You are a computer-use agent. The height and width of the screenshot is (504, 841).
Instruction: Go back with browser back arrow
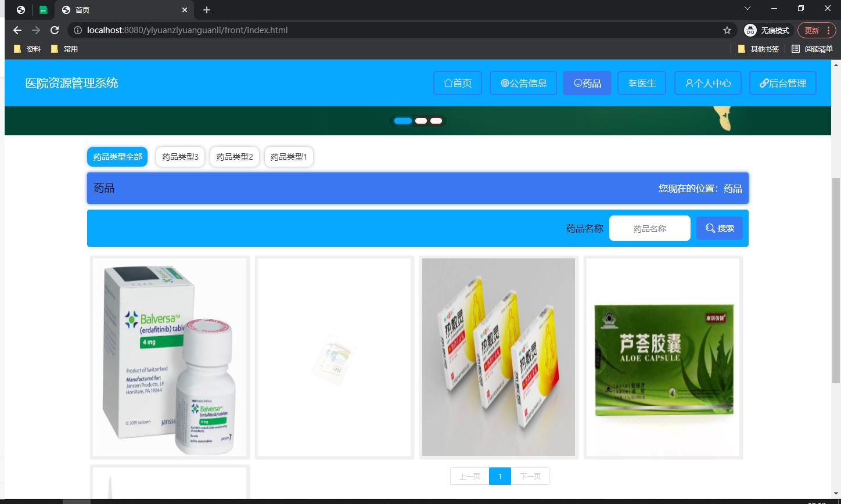[17, 30]
